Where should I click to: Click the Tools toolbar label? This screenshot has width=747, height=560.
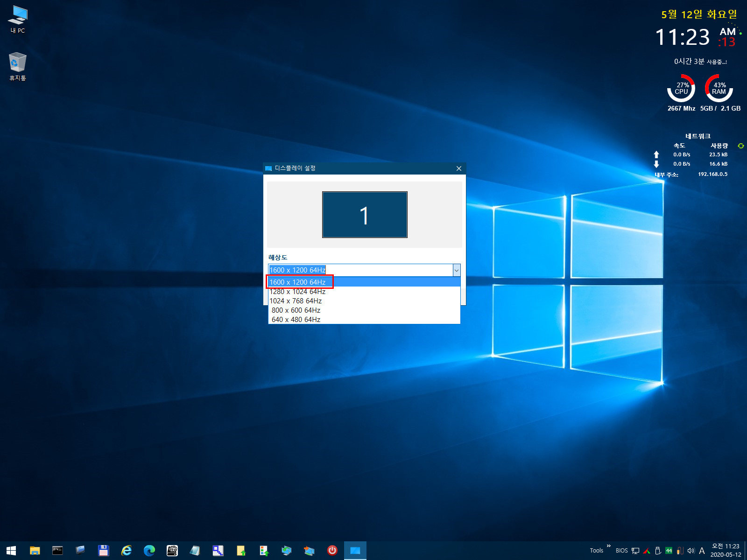tap(597, 551)
